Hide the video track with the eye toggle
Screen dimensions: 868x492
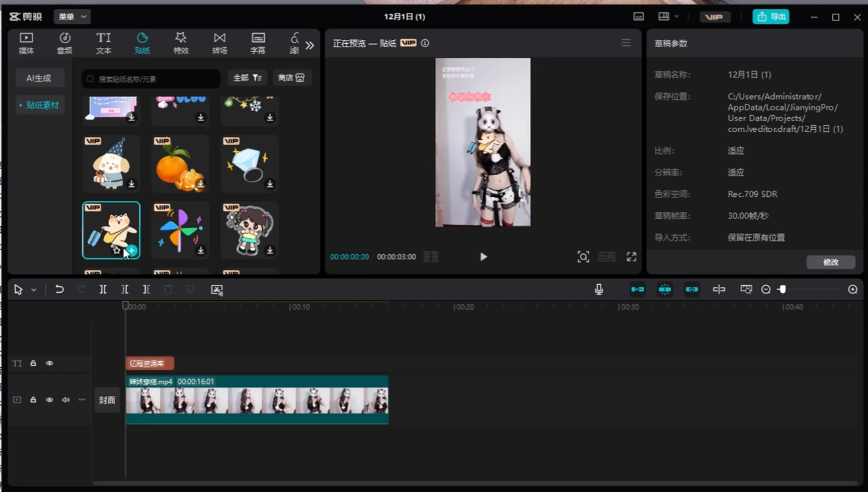coord(49,399)
